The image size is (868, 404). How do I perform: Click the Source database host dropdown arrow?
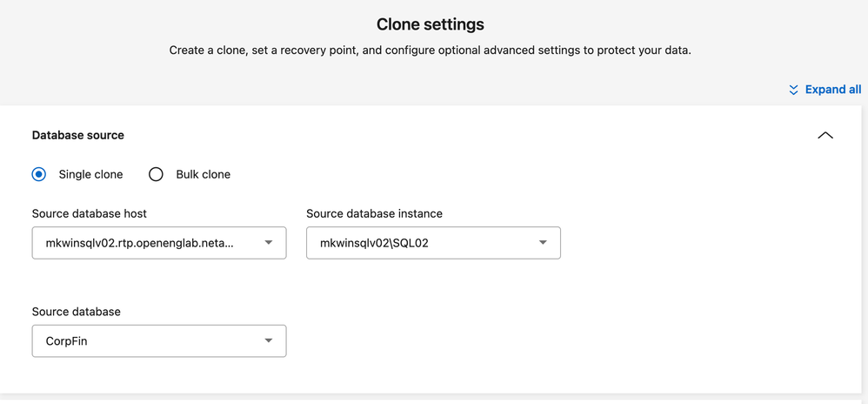pyautogui.click(x=269, y=243)
